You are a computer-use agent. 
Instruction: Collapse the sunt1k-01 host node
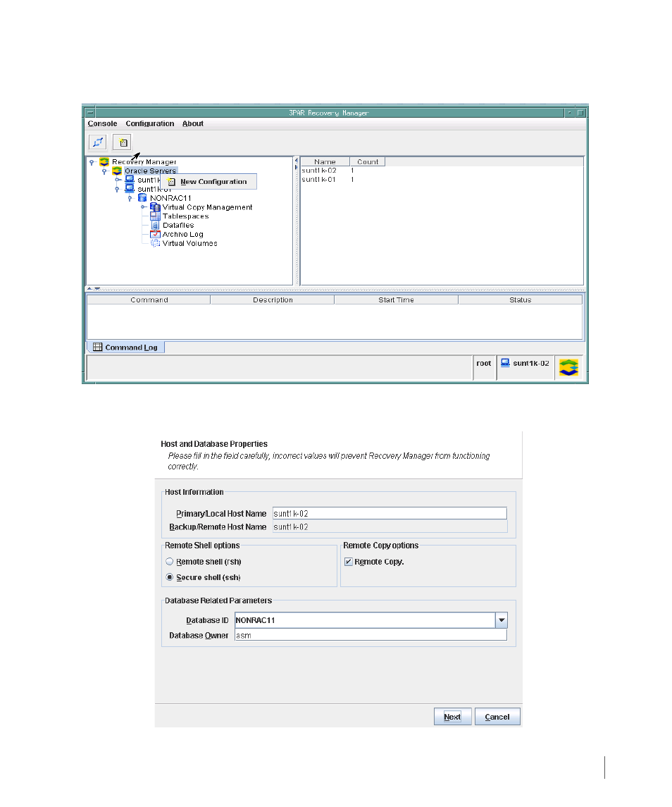pos(118,190)
